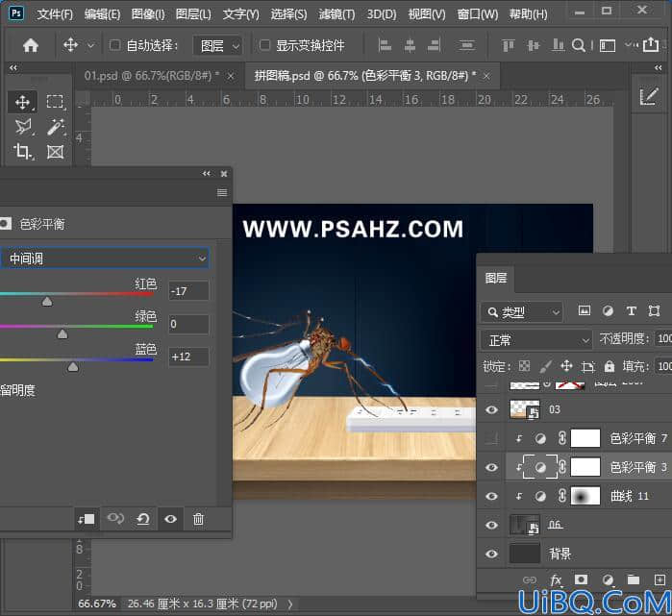This screenshot has height=616, width=672.
Task: Delete the adjustment layer with trash icon
Action: (x=198, y=519)
